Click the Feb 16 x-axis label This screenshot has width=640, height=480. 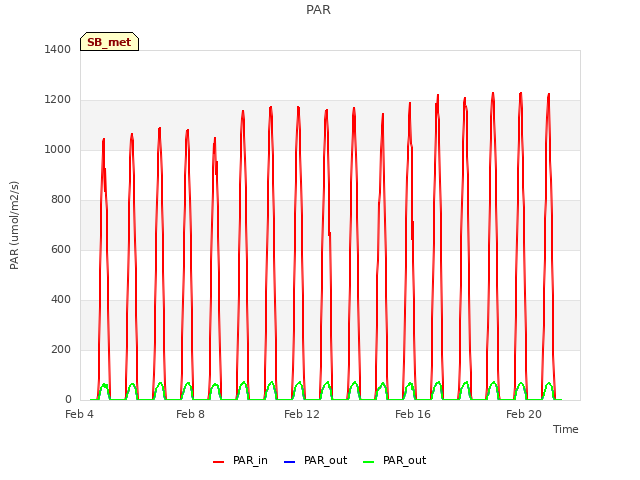413,414
